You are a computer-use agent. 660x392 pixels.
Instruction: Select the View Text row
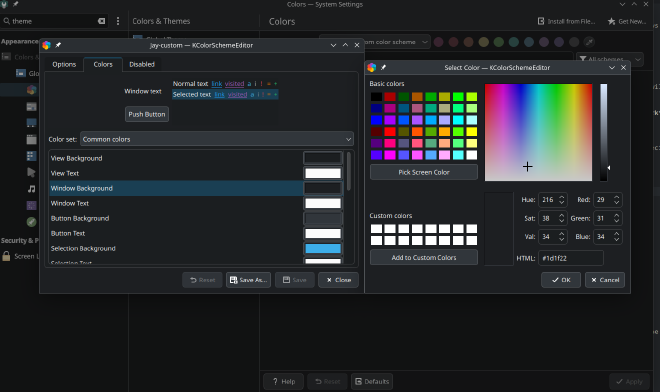(176, 173)
